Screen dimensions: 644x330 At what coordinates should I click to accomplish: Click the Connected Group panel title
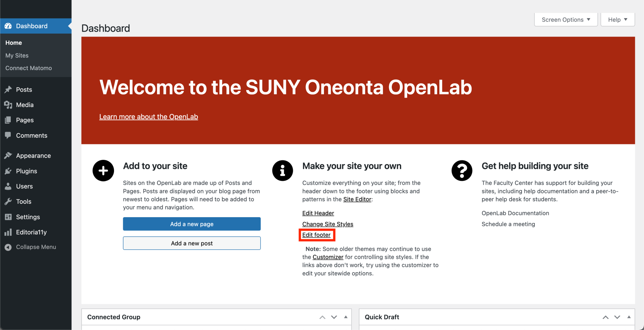[x=114, y=317]
